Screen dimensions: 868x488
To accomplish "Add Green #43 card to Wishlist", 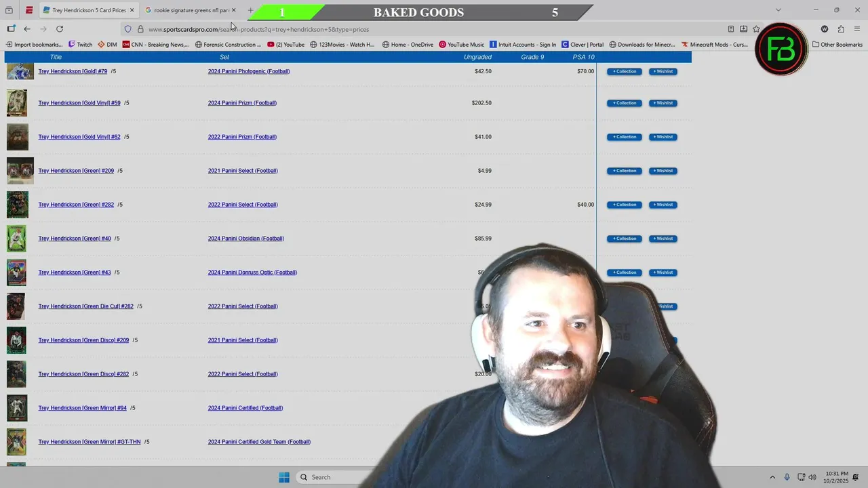I will (663, 272).
